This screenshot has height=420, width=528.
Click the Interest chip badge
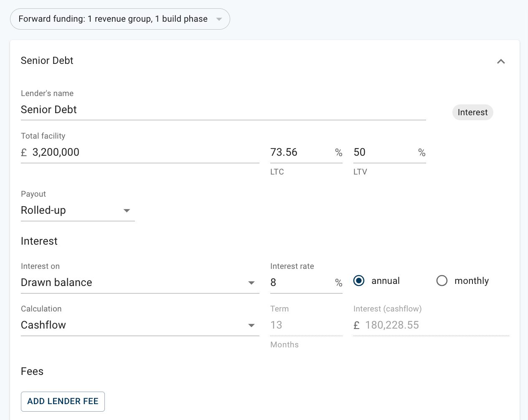472,112
